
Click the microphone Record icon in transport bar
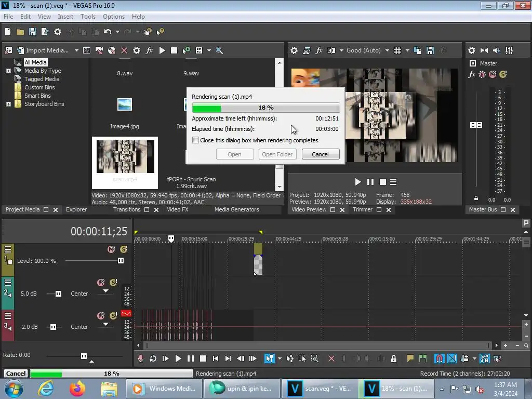click(x=140, y=358)
